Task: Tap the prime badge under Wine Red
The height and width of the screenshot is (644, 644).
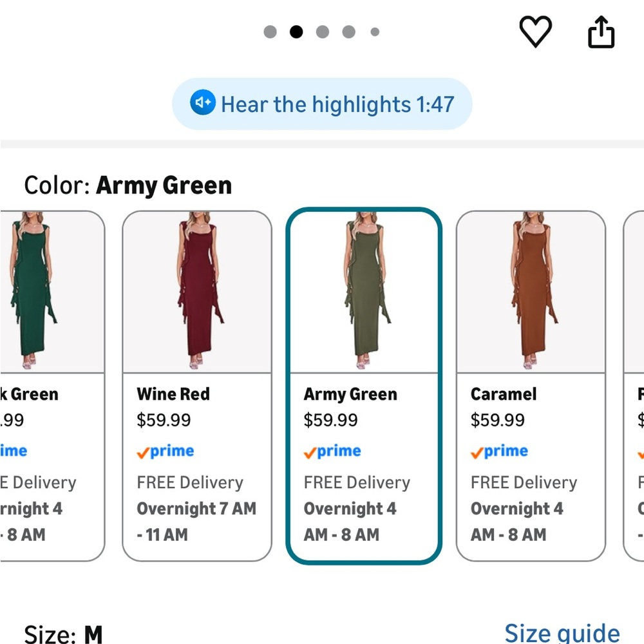Action: click(165, 451)
